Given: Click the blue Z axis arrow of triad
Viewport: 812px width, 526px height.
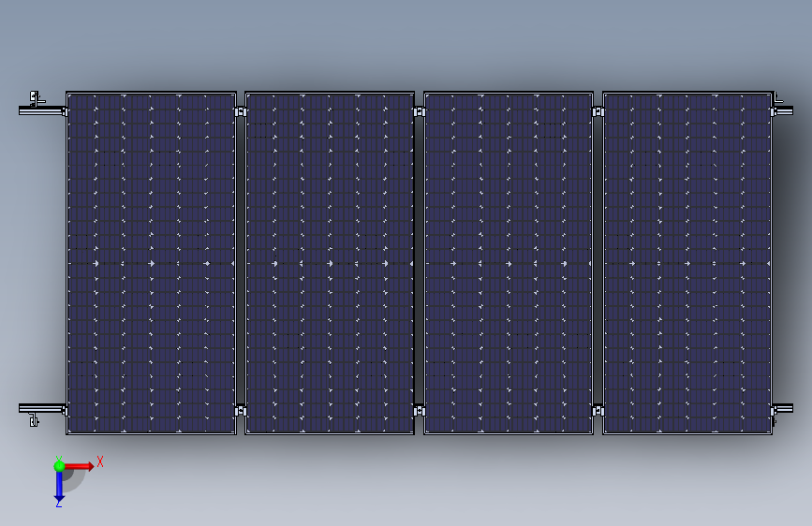Looking at the screenshot, I should coord(59,487).
